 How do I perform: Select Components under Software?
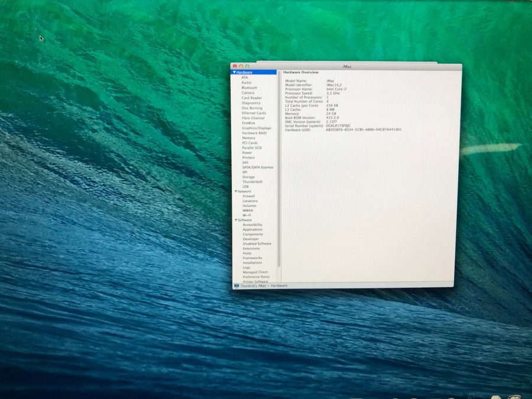pyautogui.click(x=253, y=234)
